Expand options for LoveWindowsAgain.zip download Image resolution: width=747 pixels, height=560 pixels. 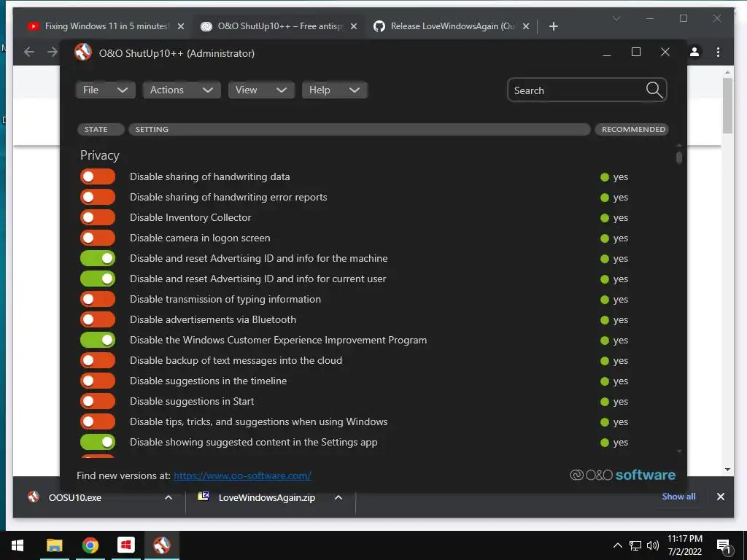(x=338, y=497)
